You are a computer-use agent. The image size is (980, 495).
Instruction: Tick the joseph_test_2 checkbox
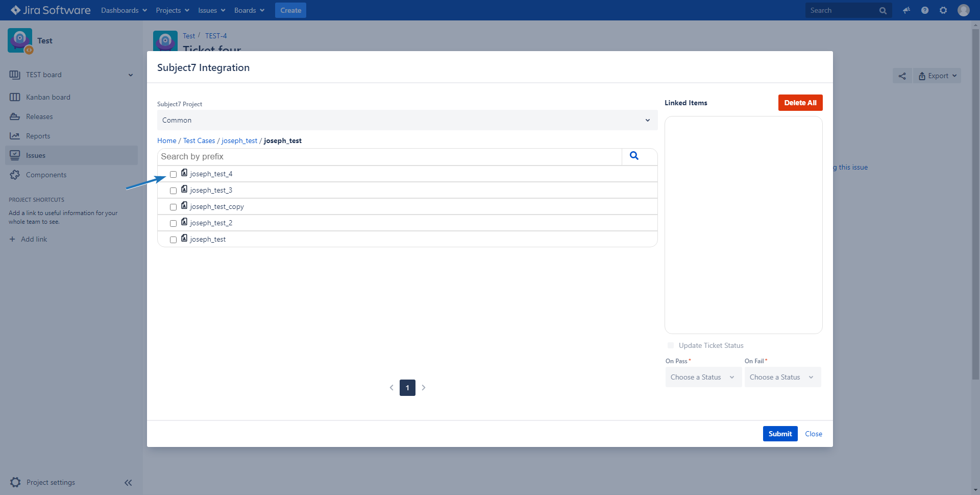click(174, 224)
